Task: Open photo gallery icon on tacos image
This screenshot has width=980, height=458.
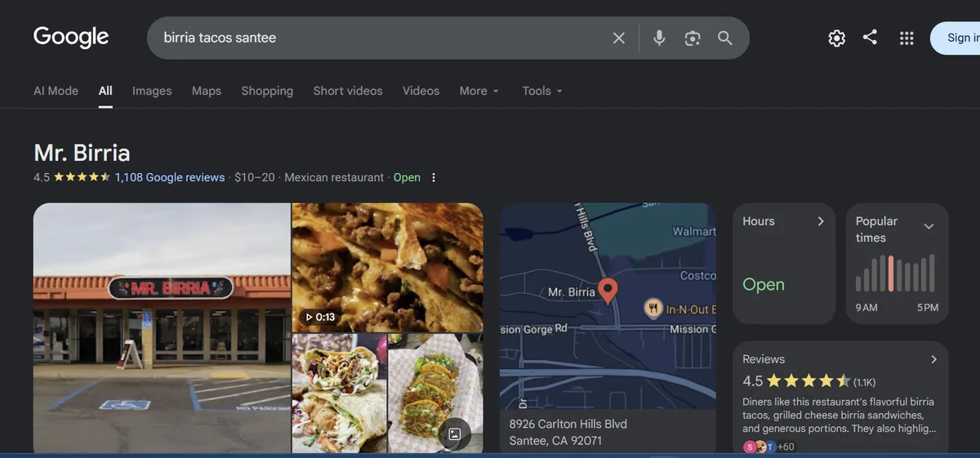Action: pyautogui.click(x=455, y=434)
